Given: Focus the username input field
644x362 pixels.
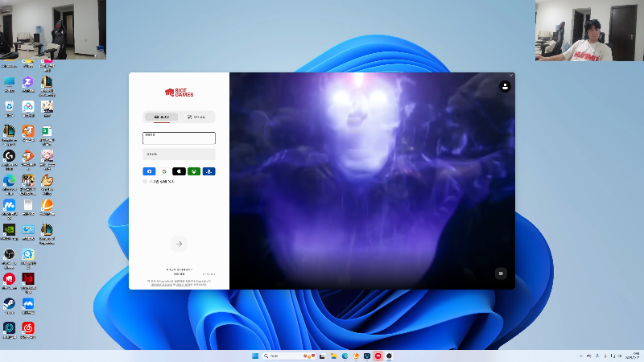Looking at the screenshot, I should [x=179, y=138].
